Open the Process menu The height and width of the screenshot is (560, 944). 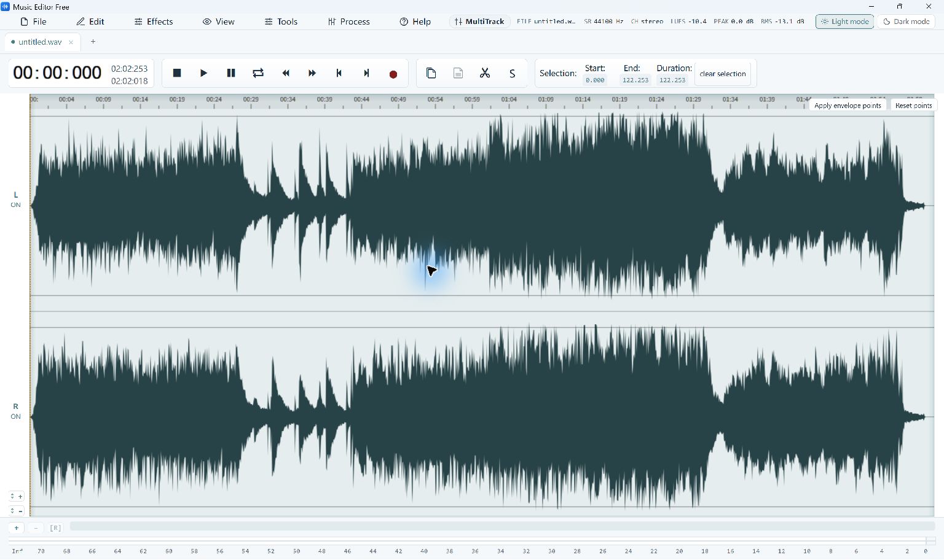tap(349, 21)
